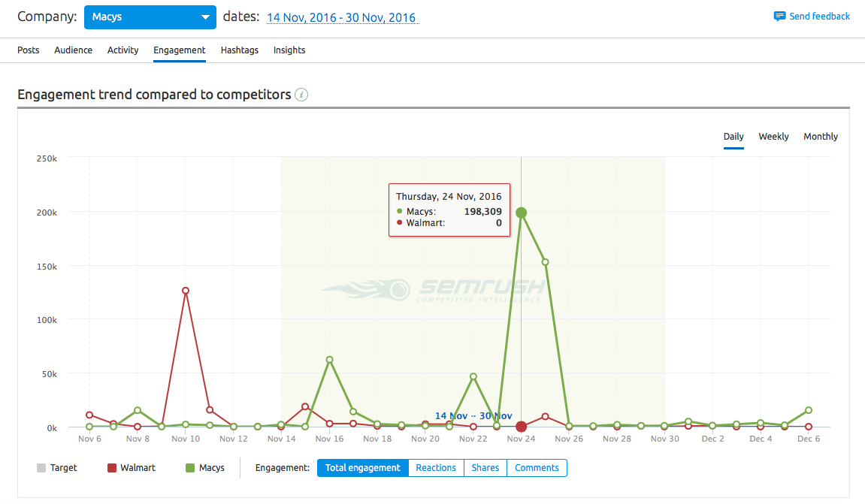Click the '250k' y-axis label
Screen dimensions: 865x504
(47, 158)
